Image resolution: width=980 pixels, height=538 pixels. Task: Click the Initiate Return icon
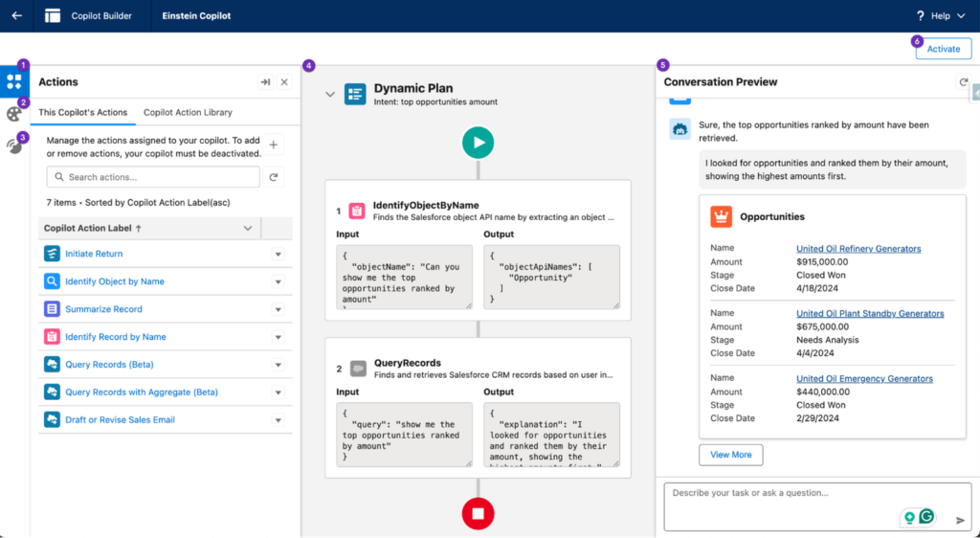pos(52,254)
